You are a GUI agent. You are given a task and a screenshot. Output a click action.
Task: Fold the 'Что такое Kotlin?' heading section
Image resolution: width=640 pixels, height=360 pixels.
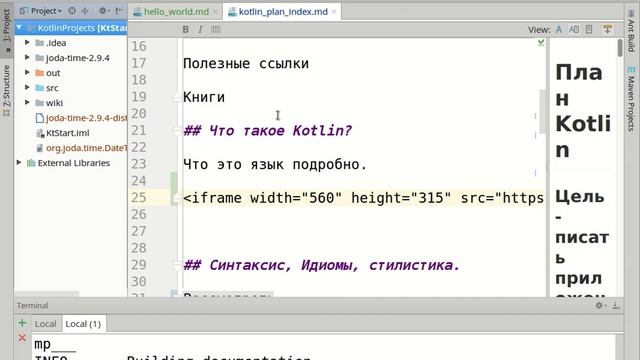coord(177,131)
